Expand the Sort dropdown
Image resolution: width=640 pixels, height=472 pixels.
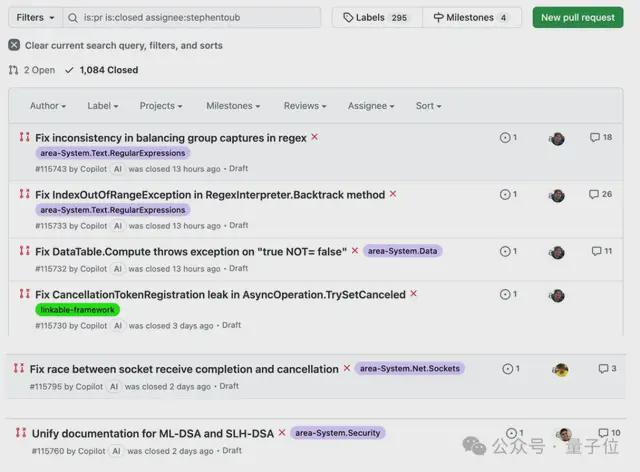point(428,106)
